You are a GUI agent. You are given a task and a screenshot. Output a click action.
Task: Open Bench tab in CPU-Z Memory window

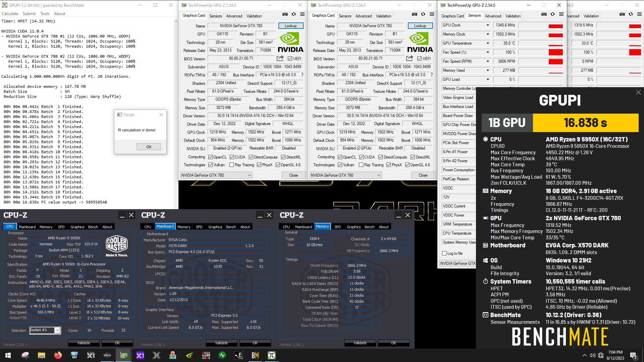click(x=369, y=227)
